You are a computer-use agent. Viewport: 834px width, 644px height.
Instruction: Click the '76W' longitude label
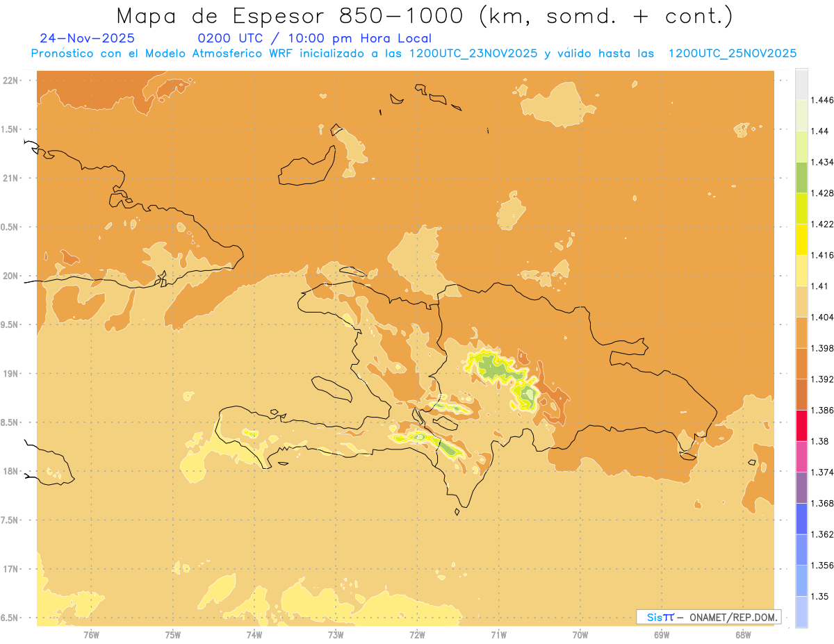coord(91,635)
